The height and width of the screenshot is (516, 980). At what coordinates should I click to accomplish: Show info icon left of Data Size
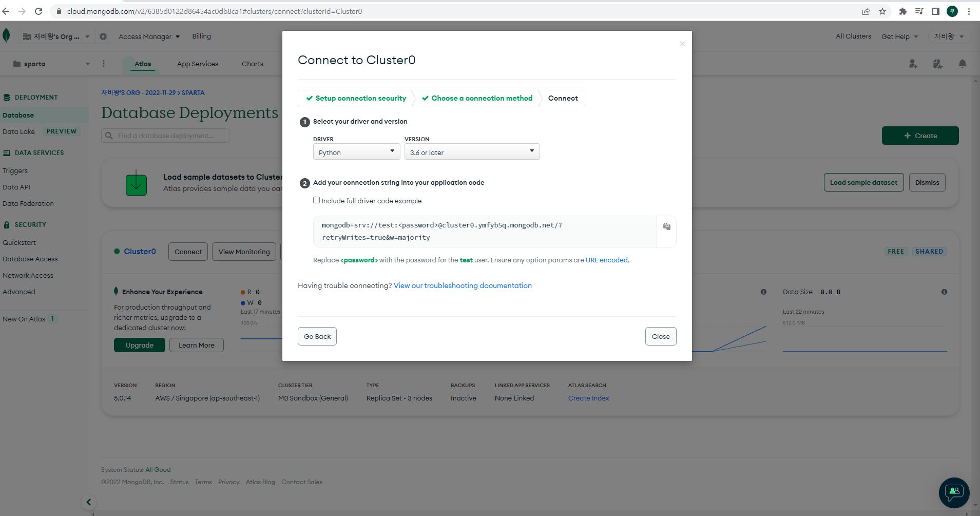(763, 292)
